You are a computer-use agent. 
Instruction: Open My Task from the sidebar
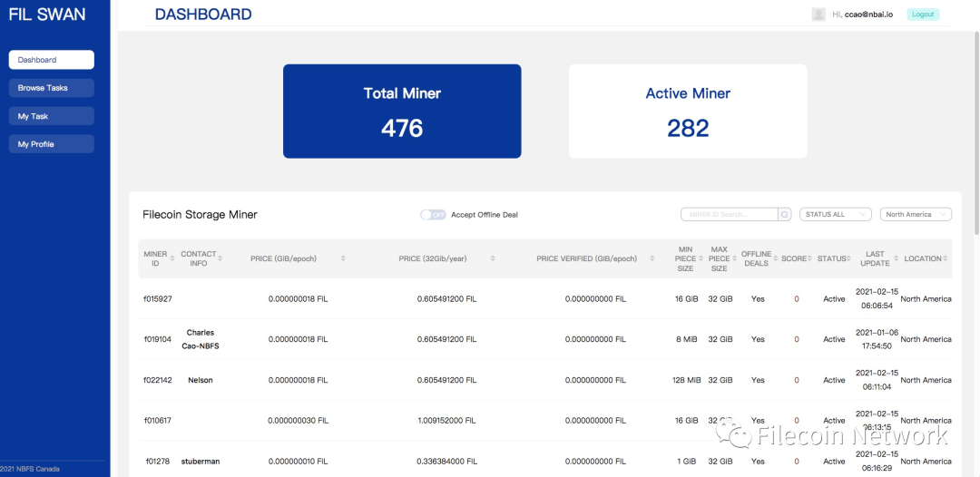[x=51, y=116]
